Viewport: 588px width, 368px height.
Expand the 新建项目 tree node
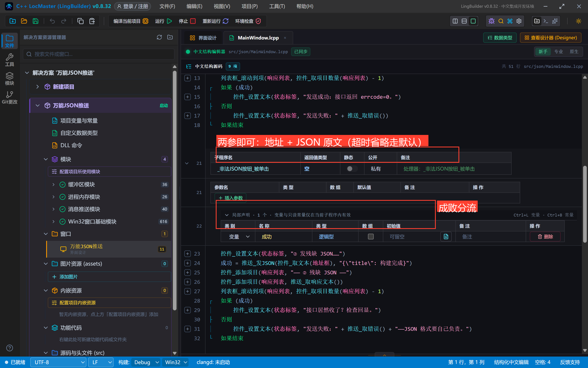[x=37, y=87]
